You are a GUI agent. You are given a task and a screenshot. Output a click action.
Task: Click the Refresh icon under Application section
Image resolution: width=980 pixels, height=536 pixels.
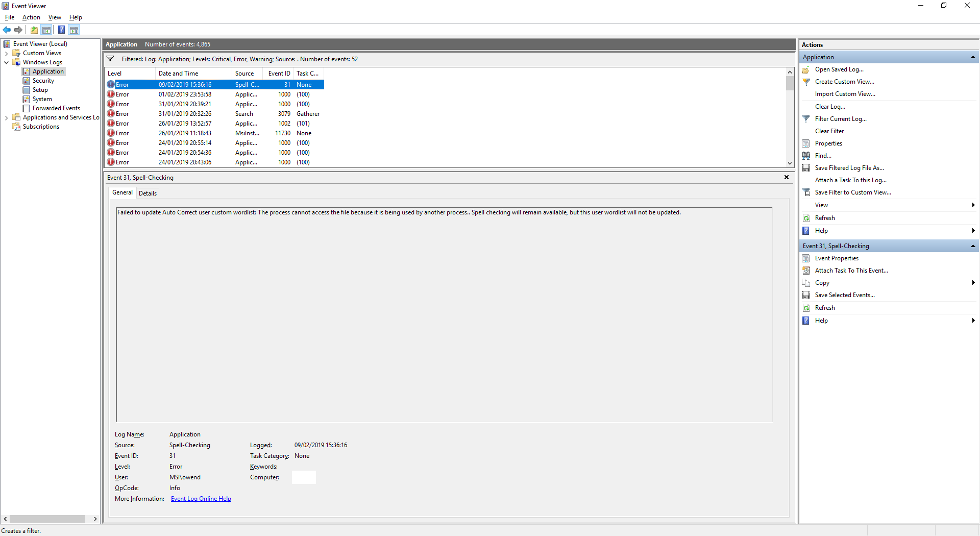[x=806, y=218]
